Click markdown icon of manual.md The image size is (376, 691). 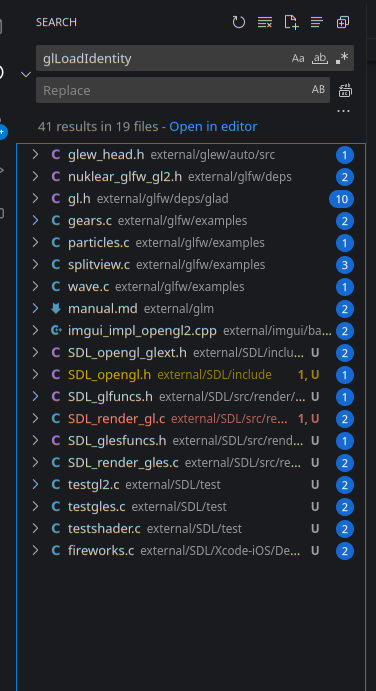[x=56, y=309]
